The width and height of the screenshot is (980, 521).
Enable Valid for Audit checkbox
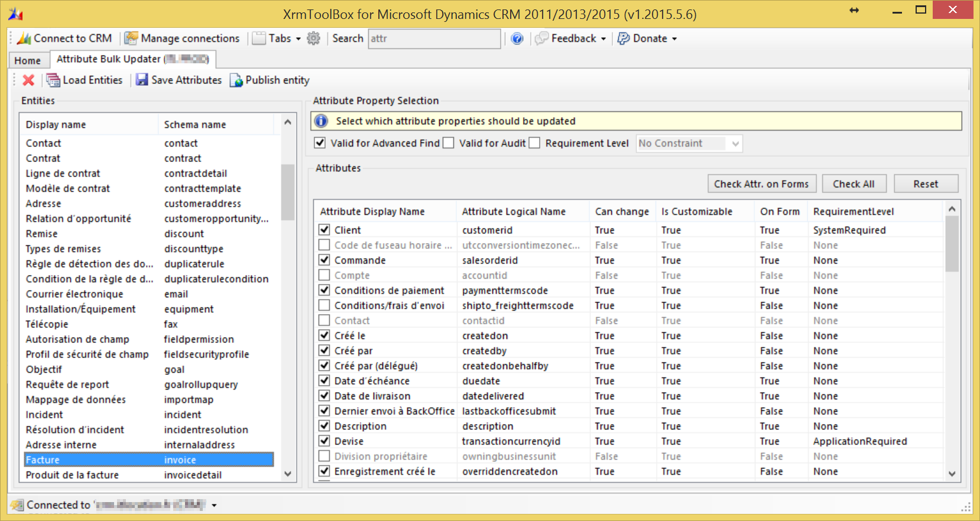[x=449, y=143]
